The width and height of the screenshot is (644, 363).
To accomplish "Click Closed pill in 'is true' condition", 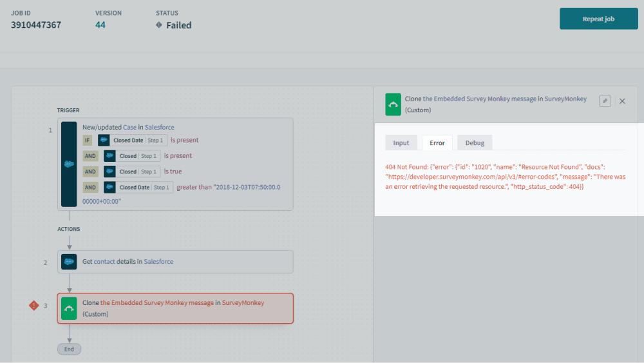I will tap(132, 172).
